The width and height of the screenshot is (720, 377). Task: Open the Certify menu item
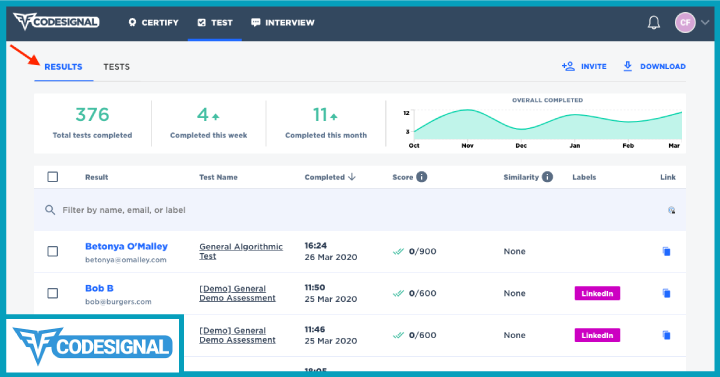click(153, 23)
